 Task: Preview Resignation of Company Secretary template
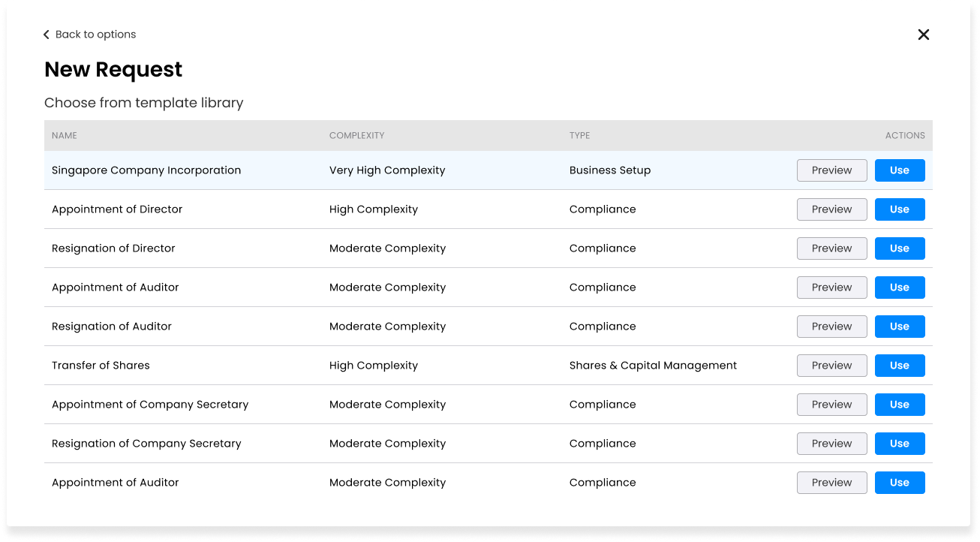[x=831, y=444]
